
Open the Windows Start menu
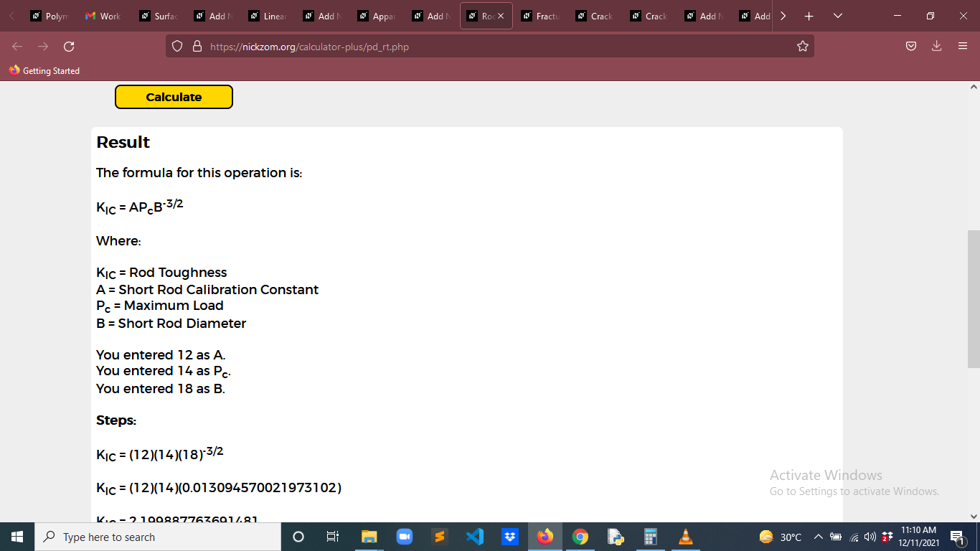pos(17,537)
